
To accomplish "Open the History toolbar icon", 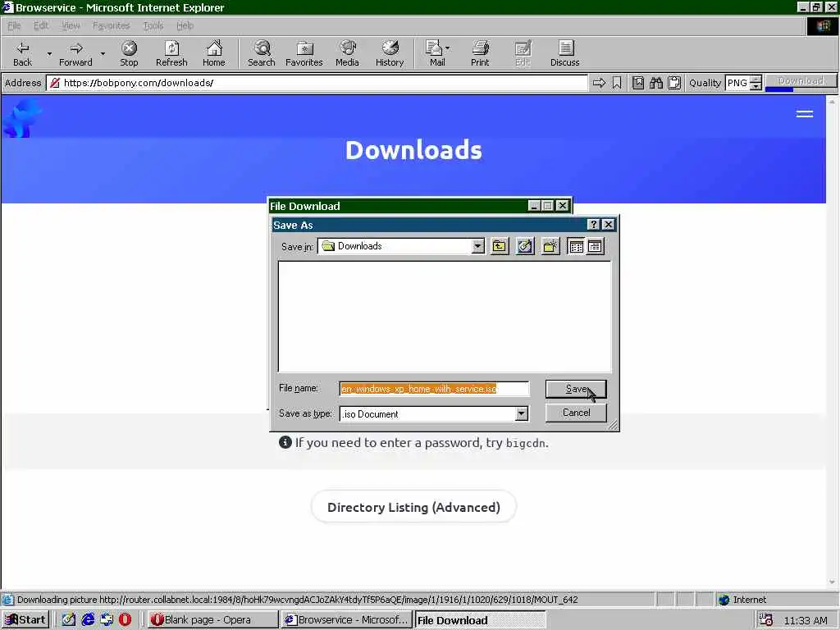I will [x=390, y=53].
